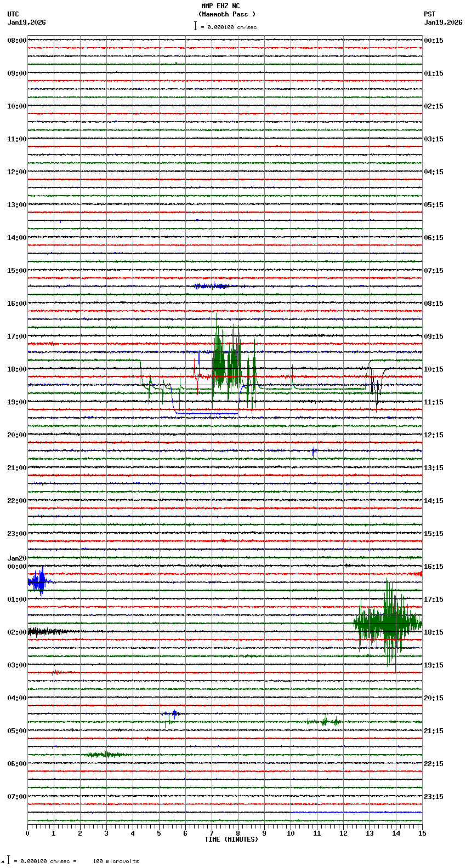The height and width of the screenshot is (868, 466).
Task: Click the '18:00' UTC time label
Action: [x=17, y=369]
